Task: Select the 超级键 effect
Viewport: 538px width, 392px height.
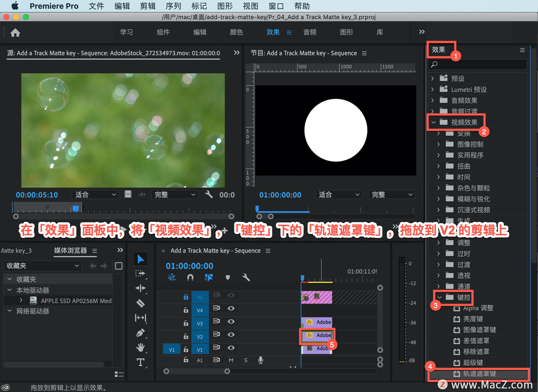Action: [x=473, y=363]
